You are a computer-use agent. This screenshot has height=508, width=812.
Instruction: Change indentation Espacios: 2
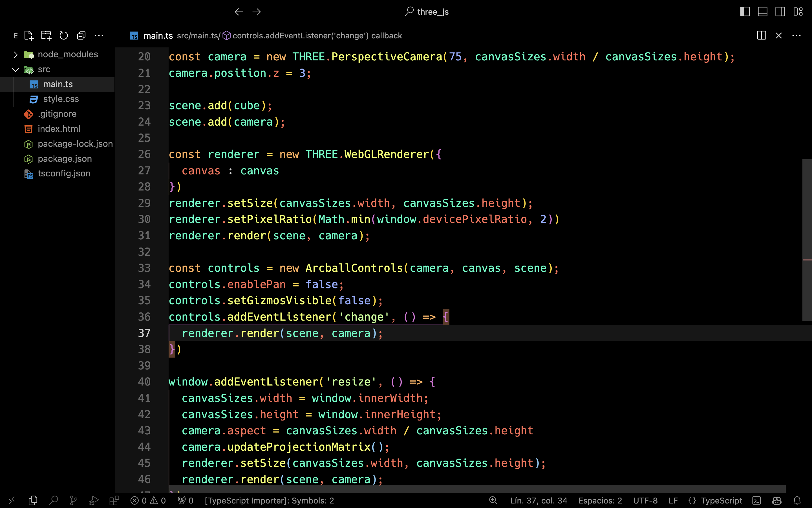(600, 501)
